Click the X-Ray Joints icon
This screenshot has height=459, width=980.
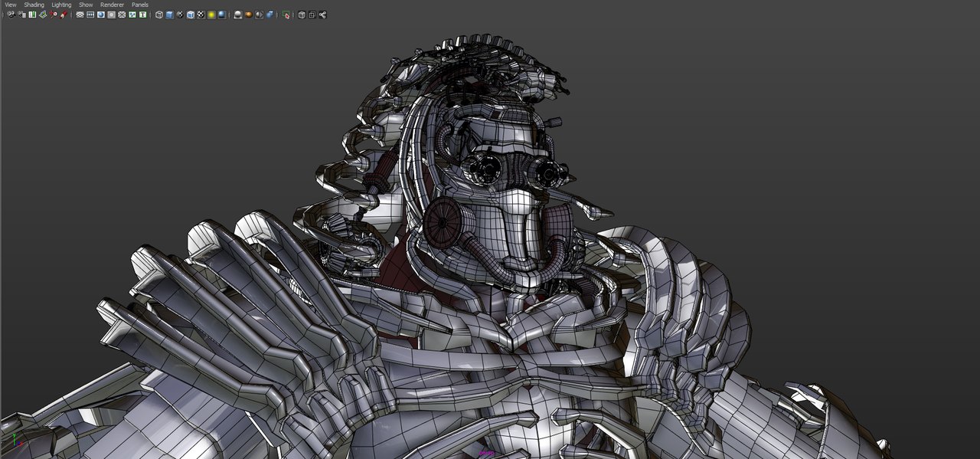[322, 15]
